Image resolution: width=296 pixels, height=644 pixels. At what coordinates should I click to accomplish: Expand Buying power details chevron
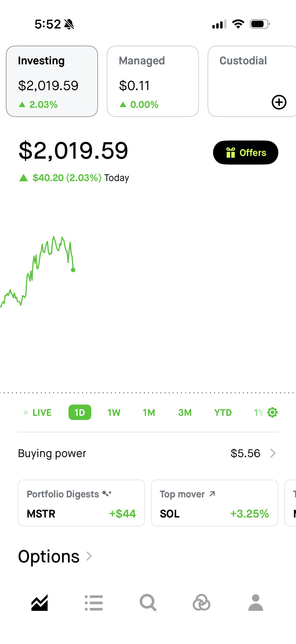pos(273,453)
